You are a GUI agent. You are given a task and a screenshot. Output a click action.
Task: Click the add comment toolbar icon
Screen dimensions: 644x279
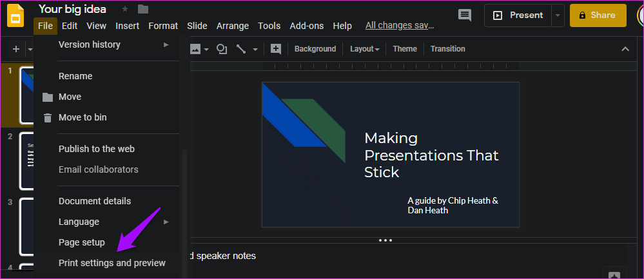(x=276, y=49)
